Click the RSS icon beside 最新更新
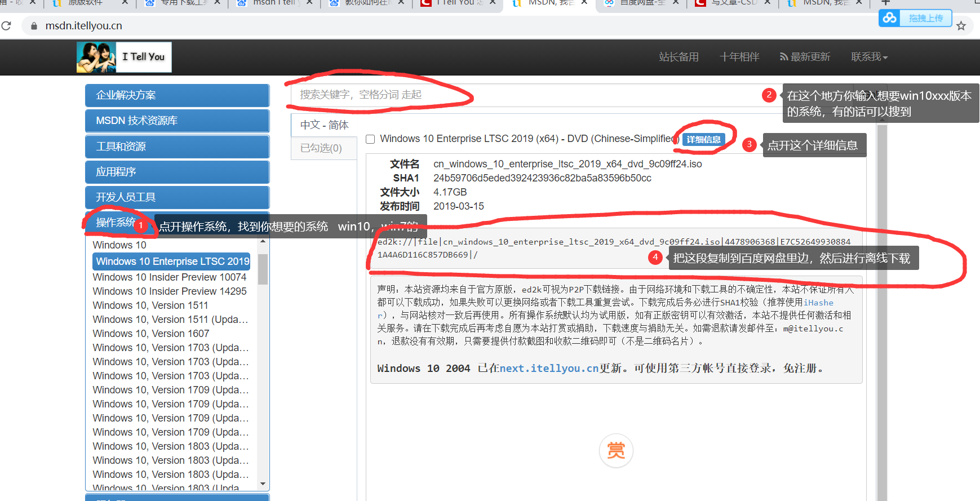 coord(783,56)
